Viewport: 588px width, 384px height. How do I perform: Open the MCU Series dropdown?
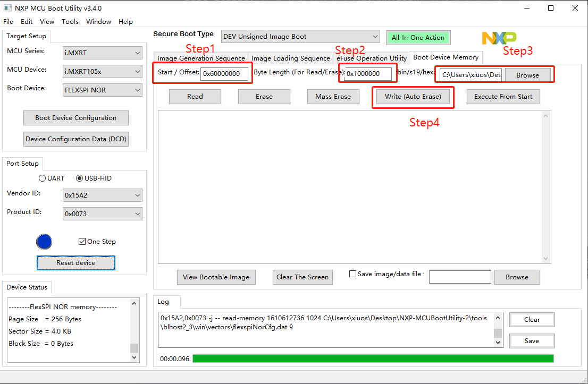pyautogui.click(x=103, y=53)
